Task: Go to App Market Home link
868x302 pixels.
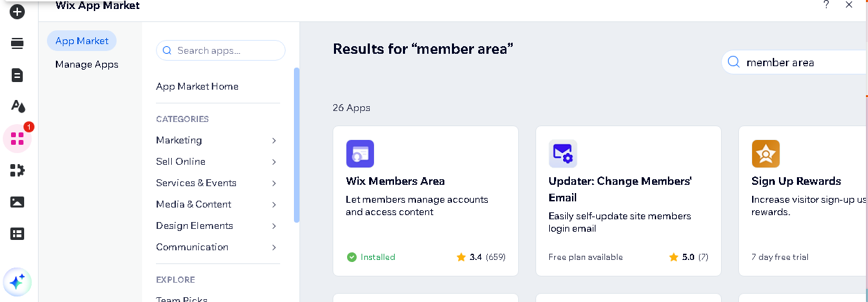Action: [x=197, y=87]
